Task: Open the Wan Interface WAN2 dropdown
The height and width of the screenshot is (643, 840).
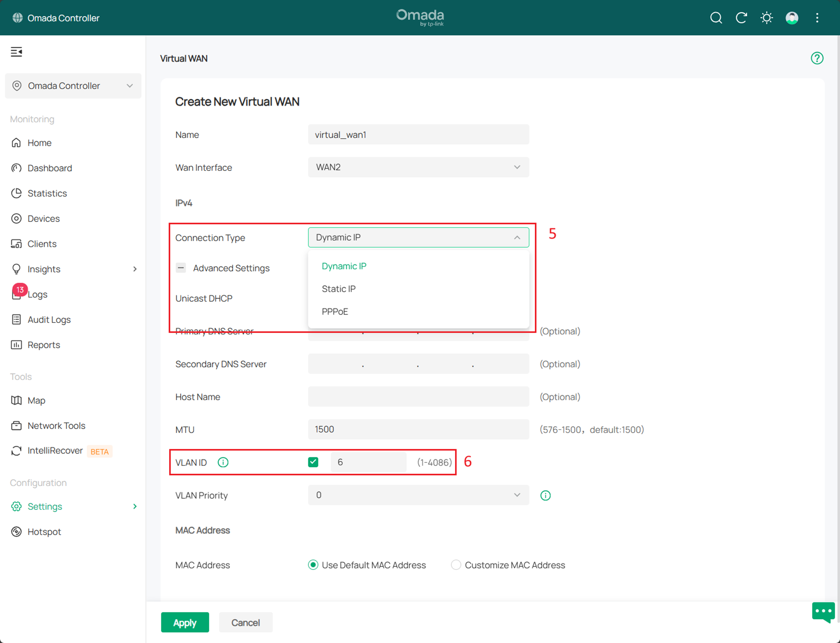Action: pyautogui.click(x=418, y=167)
